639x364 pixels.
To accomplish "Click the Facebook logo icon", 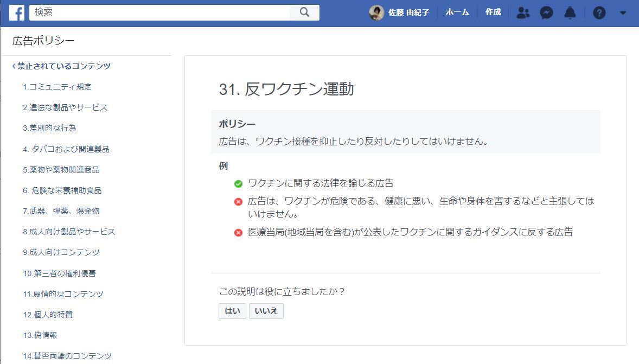I will pyautogui.click(x=17, y=13).
